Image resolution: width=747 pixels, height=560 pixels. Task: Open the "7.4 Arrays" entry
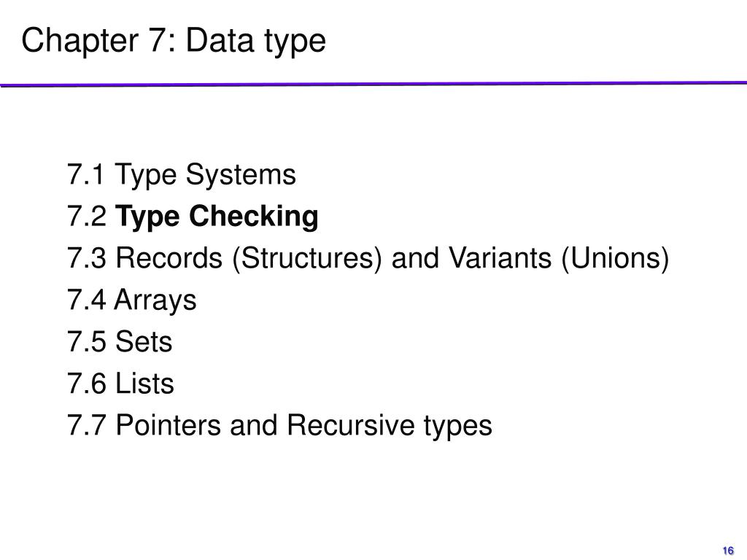point(132,301)
